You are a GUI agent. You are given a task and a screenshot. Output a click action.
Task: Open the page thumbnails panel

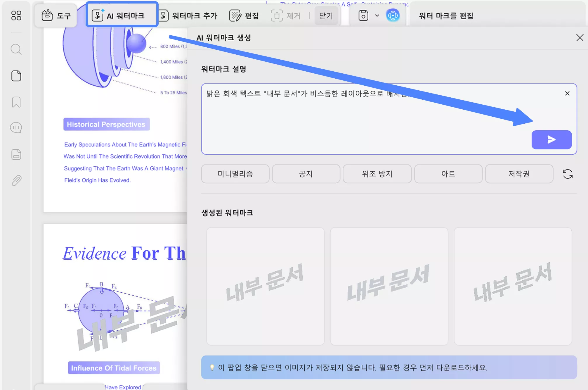tap(16, 76)
